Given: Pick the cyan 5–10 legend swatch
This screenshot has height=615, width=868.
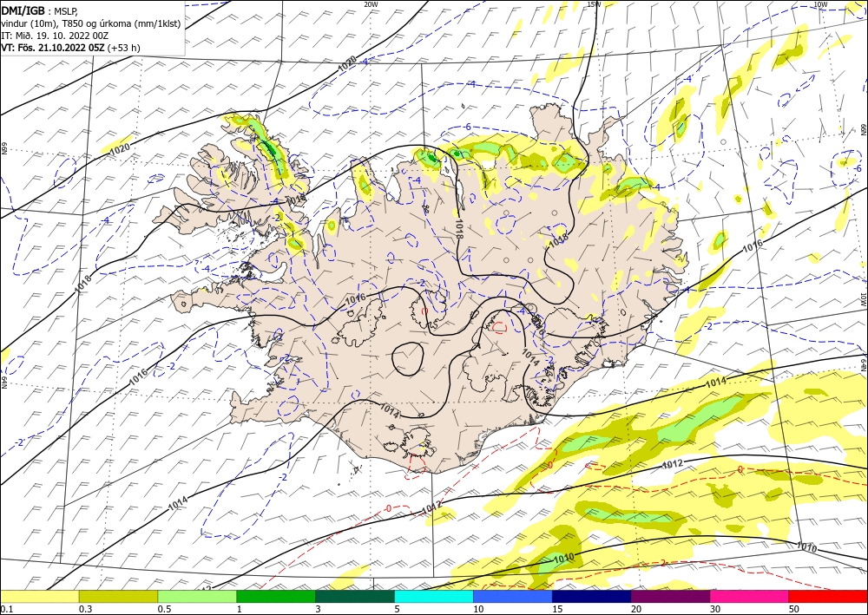Looking at the screenshot, I should [434, 597].
